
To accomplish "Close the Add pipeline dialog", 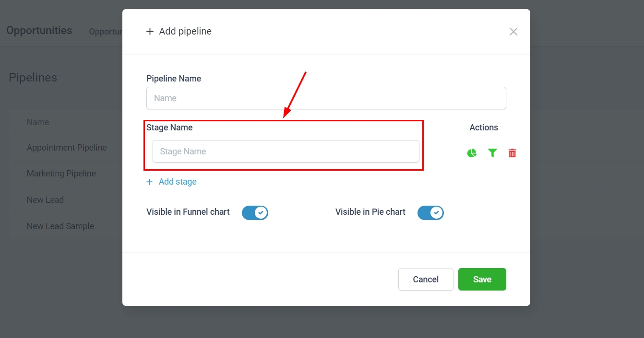I will (513, 32).
